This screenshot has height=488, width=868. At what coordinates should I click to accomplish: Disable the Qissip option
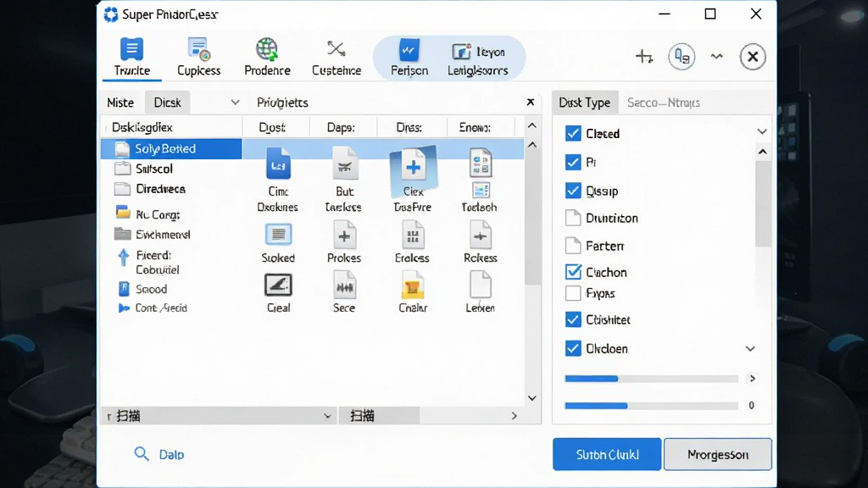point(573,191)
